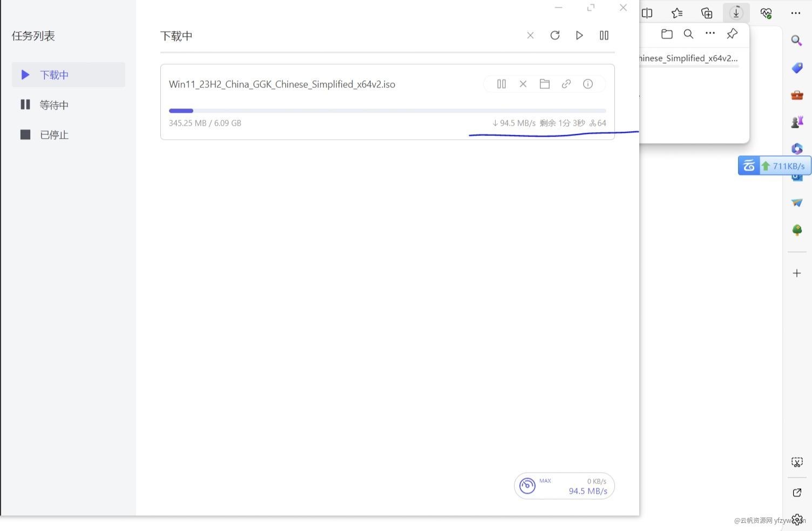This screenshot has width=812, height=531.
Task: Click the 94.5 MB/s speed in bottom widget
Action: tap(588, 491)
